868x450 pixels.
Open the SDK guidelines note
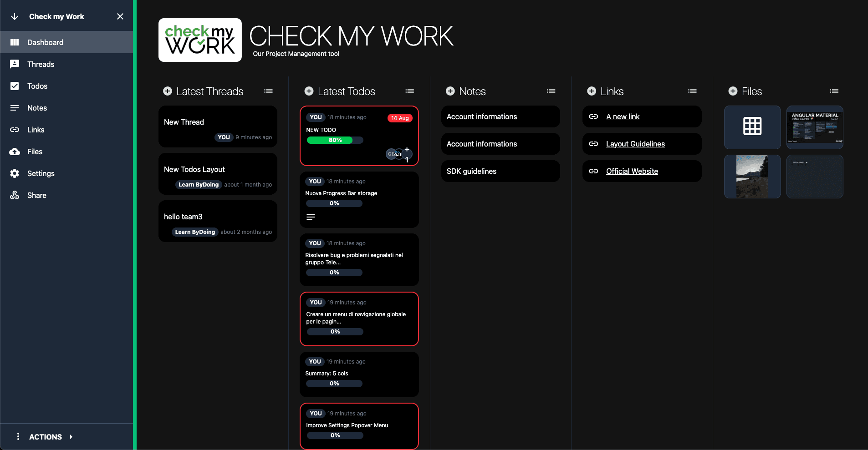[471, 171]
